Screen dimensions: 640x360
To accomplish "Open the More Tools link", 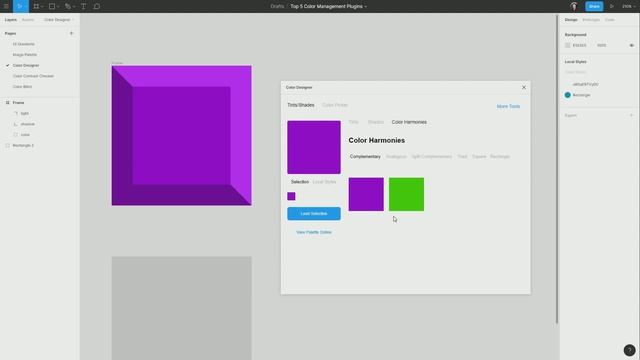I will pos(508,106).
